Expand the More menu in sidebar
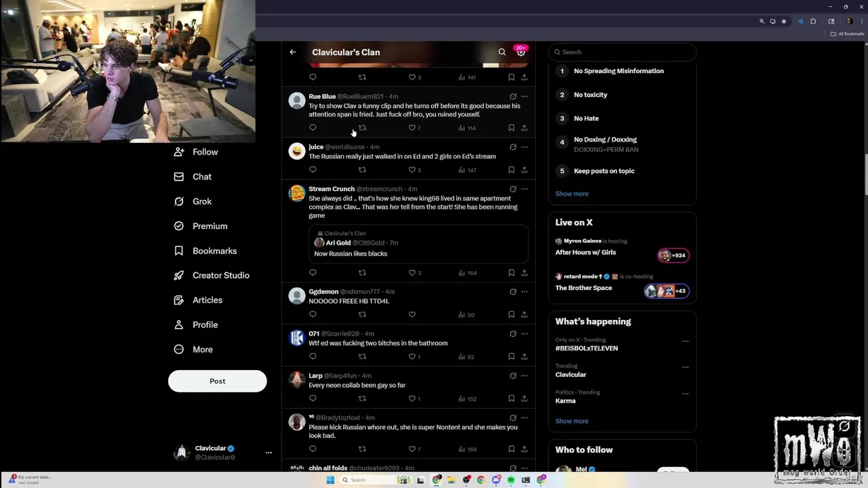Viewport: 868px width, 488px height. pyautogui.click(x=193, y=350)
